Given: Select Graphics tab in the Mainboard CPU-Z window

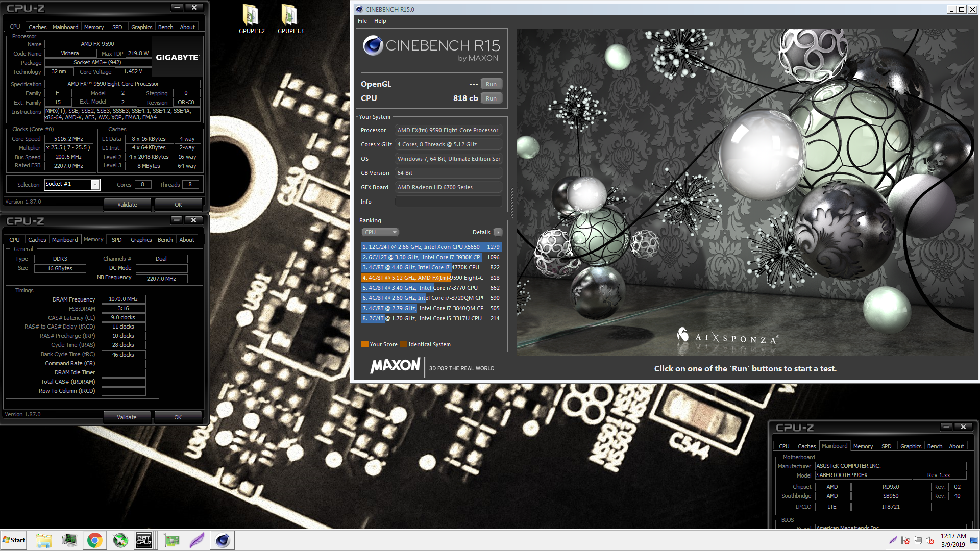Looking at the screenshot, I should coord(911,446).
